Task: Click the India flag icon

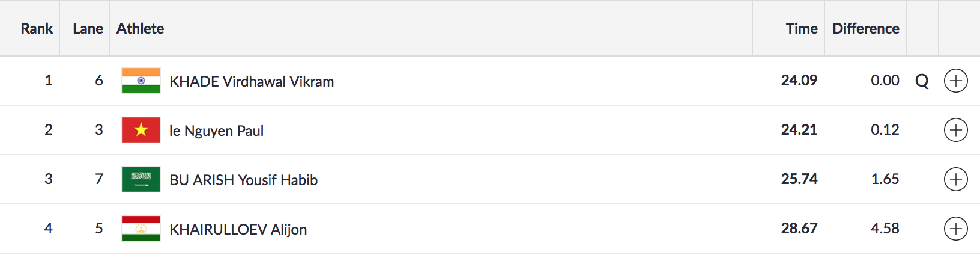Action: click(x=141, y=81)
